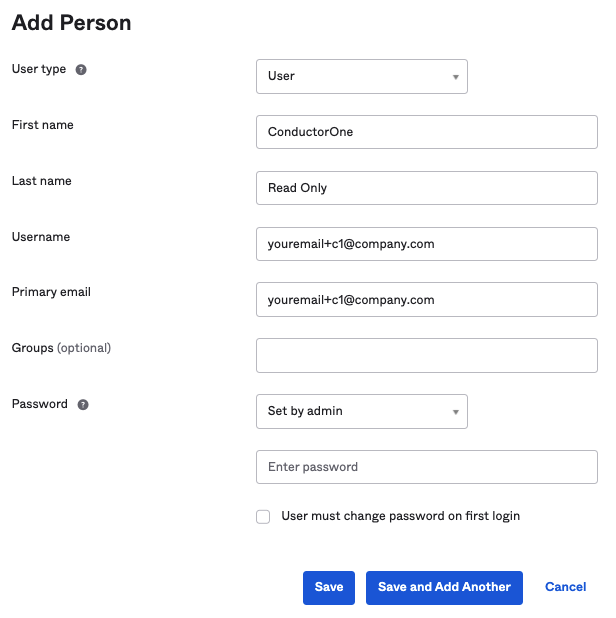Click the User type help icon

coord(81,70)
